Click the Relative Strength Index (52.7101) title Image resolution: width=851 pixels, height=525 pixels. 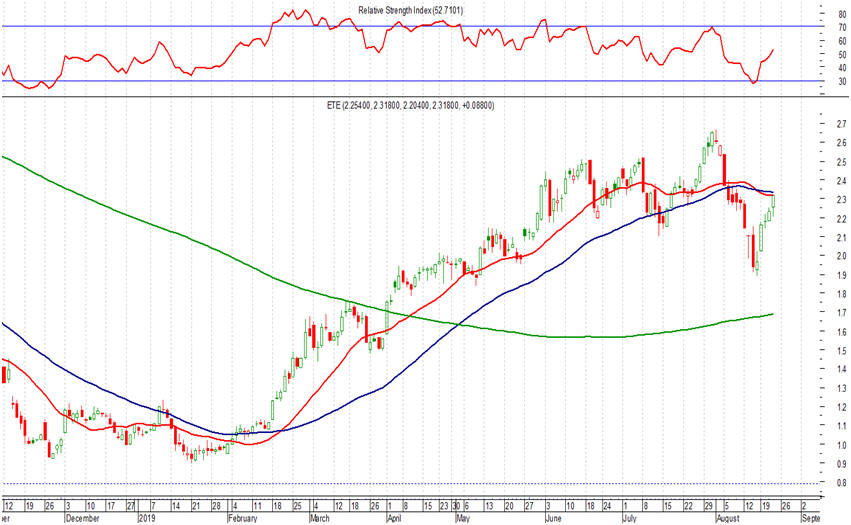tap(411, 10)
